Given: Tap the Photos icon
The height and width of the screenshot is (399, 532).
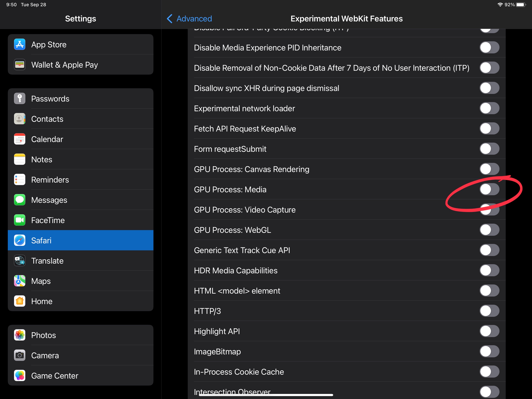Looking at the screenshot, I should pos(19,335).
